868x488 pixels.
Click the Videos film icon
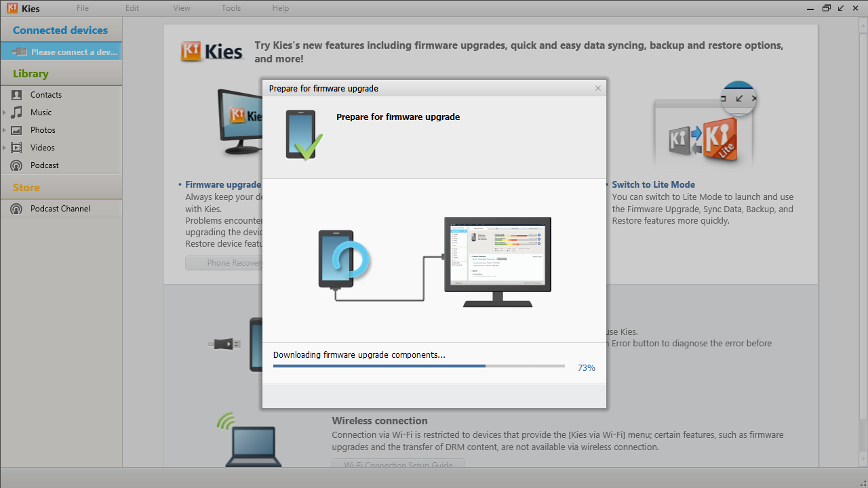click(x=16, y=148)
